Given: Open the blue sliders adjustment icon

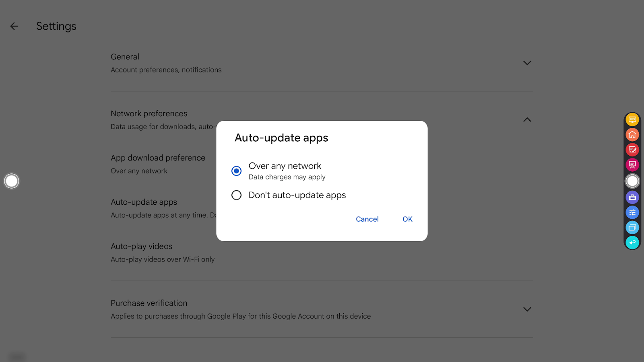Looking at the screenshot, I should click(x=632, y=212).
